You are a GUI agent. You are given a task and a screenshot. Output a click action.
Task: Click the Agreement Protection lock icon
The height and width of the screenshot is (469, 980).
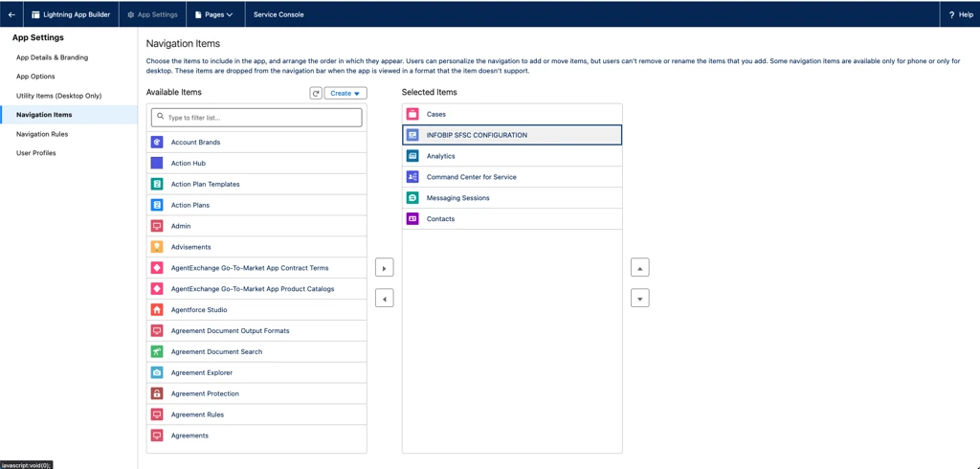(157, 393)
